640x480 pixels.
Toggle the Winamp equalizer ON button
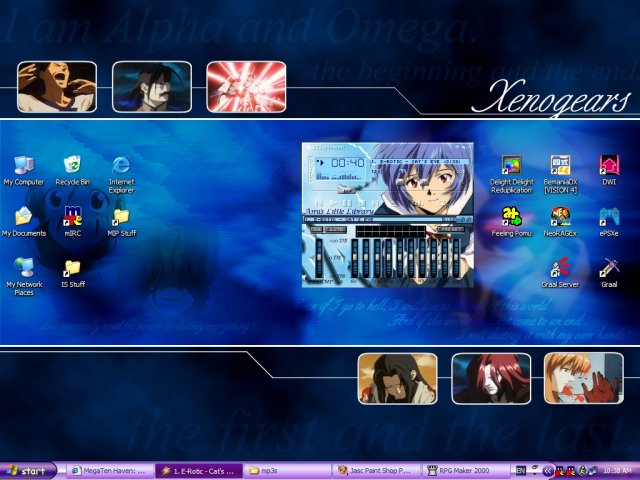[315, 229]
